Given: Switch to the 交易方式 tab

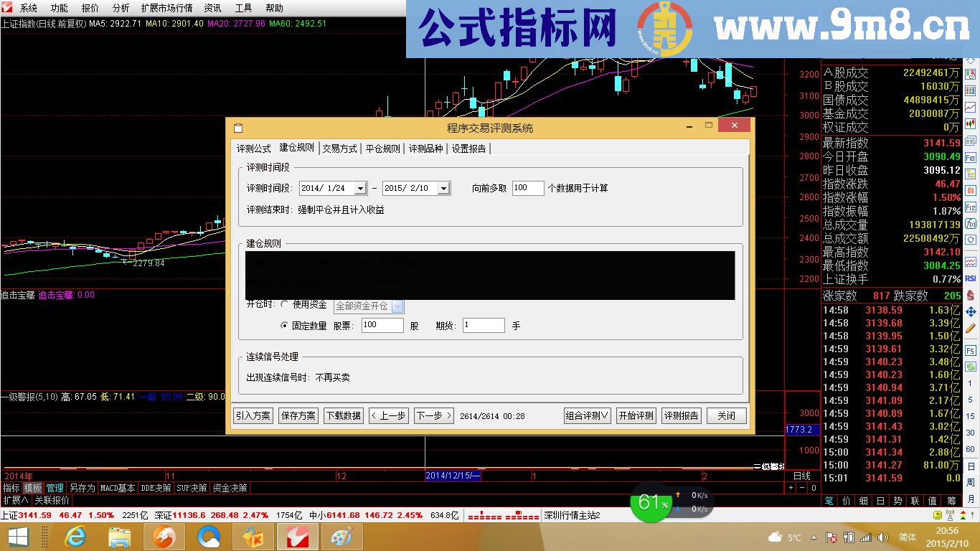Looking at the screenshot, I should [x=339, y=149].
